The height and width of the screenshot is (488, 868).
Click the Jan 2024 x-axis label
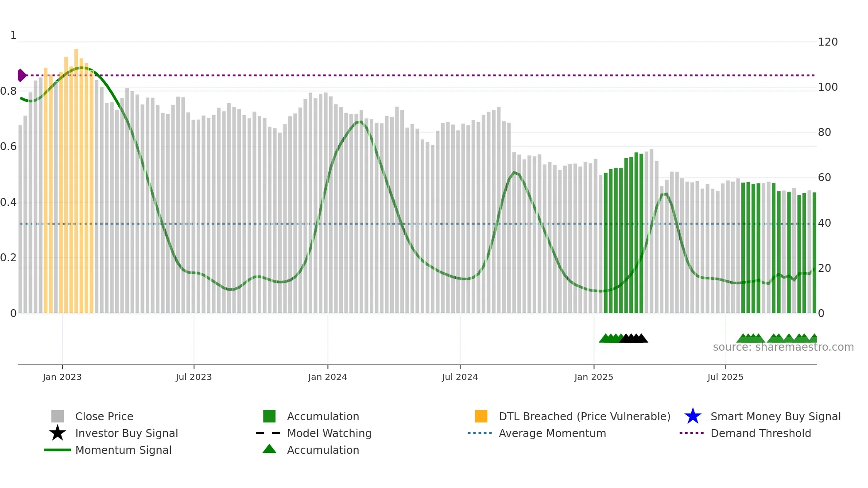(327, 377)
